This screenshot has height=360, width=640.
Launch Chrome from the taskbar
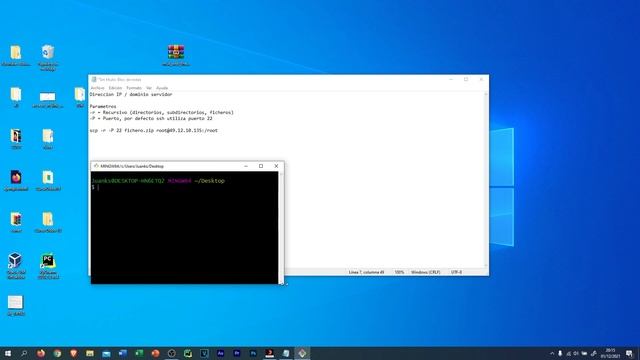coord(57,353)
